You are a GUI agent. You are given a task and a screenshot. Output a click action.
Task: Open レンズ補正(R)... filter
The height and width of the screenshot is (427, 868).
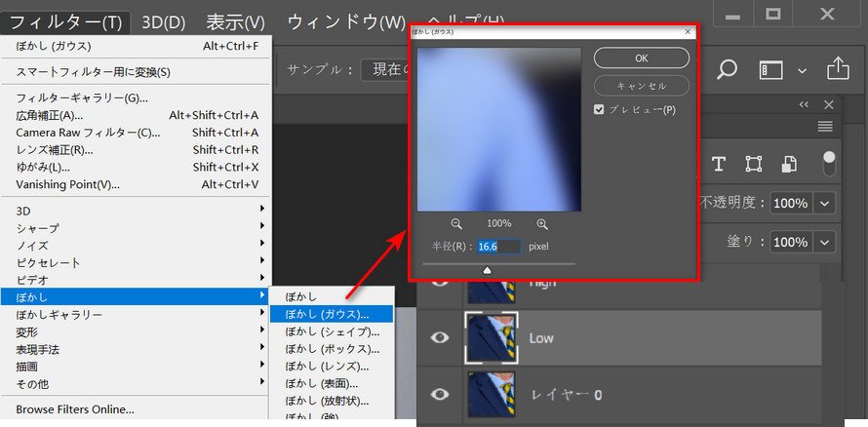click(x=137, y=150)
